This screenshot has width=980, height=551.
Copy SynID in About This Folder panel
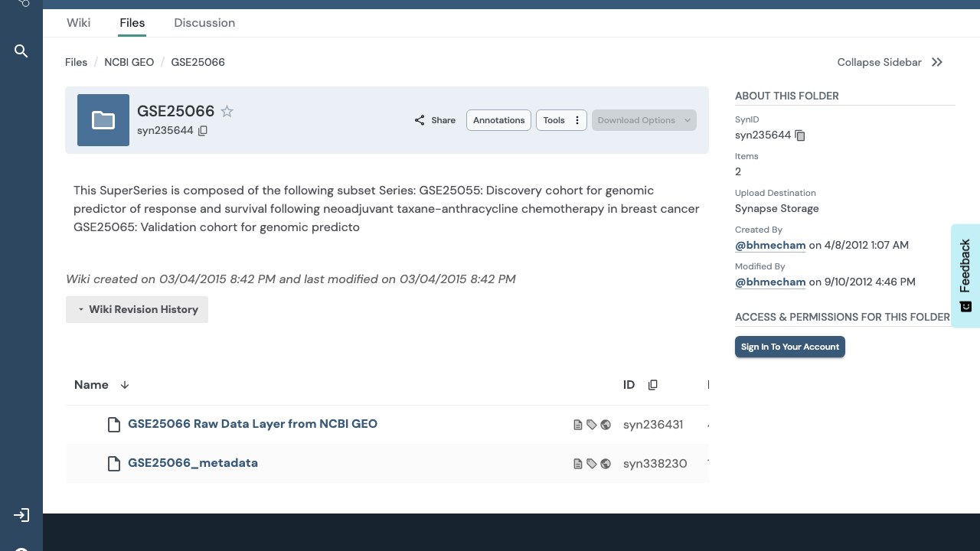point(800,135)
